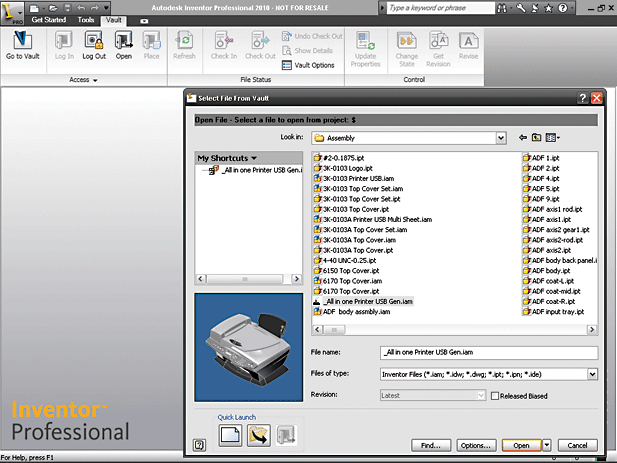Click the Open from Vault ribbon icon
Image resolution: width=617 pixels, height=463 pixels.
pos(124,41)
